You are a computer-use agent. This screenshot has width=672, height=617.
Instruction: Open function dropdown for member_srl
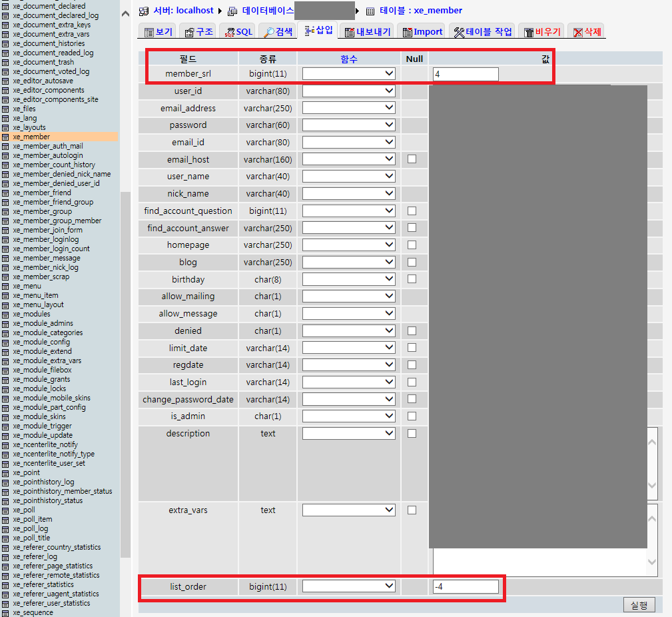click(349, 74)
